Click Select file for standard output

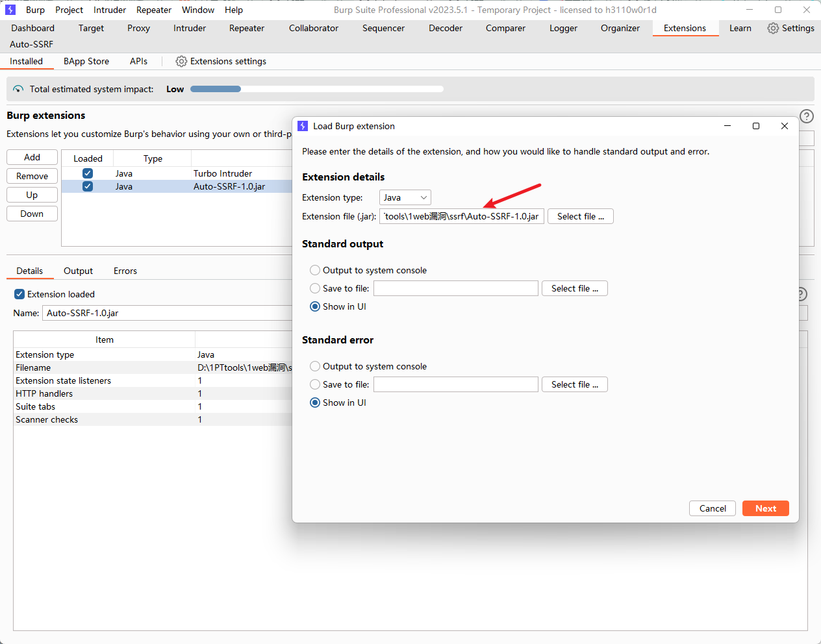575,288
